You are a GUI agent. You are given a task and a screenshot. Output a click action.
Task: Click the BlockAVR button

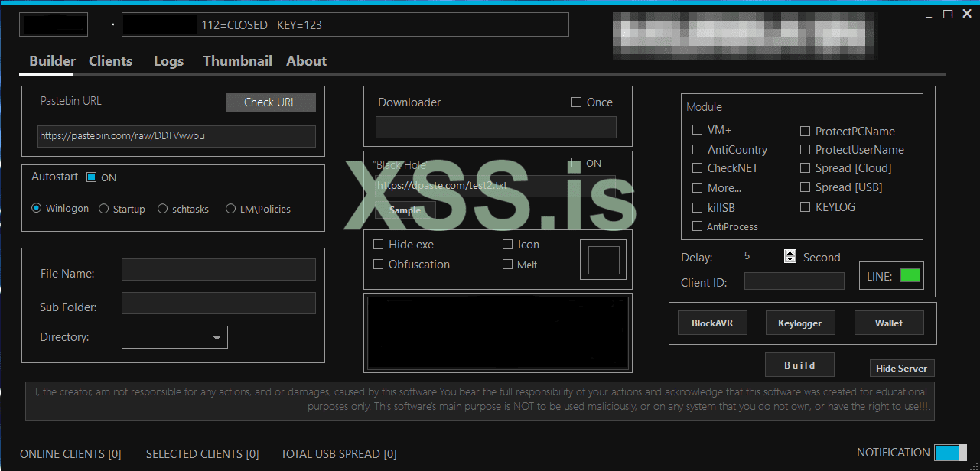712,323
